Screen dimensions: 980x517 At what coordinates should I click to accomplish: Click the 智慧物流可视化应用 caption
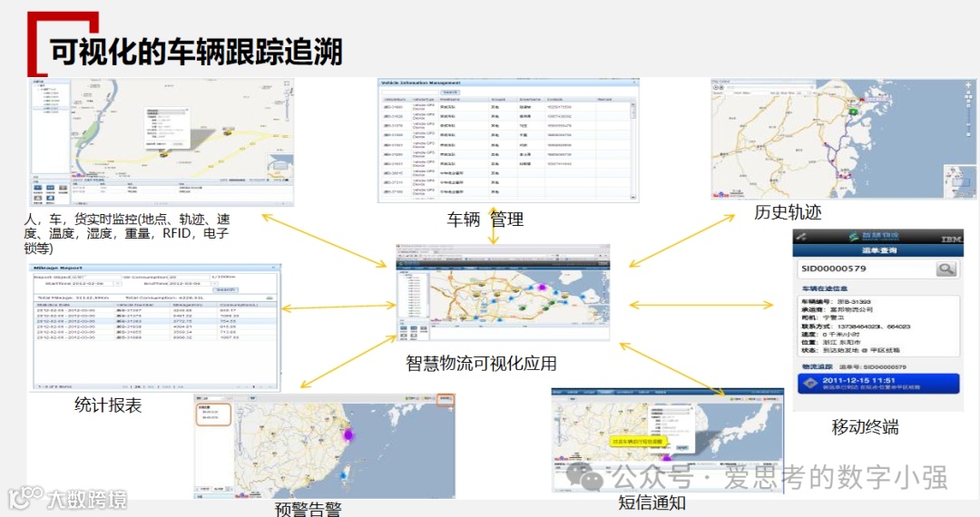(481, 364)
